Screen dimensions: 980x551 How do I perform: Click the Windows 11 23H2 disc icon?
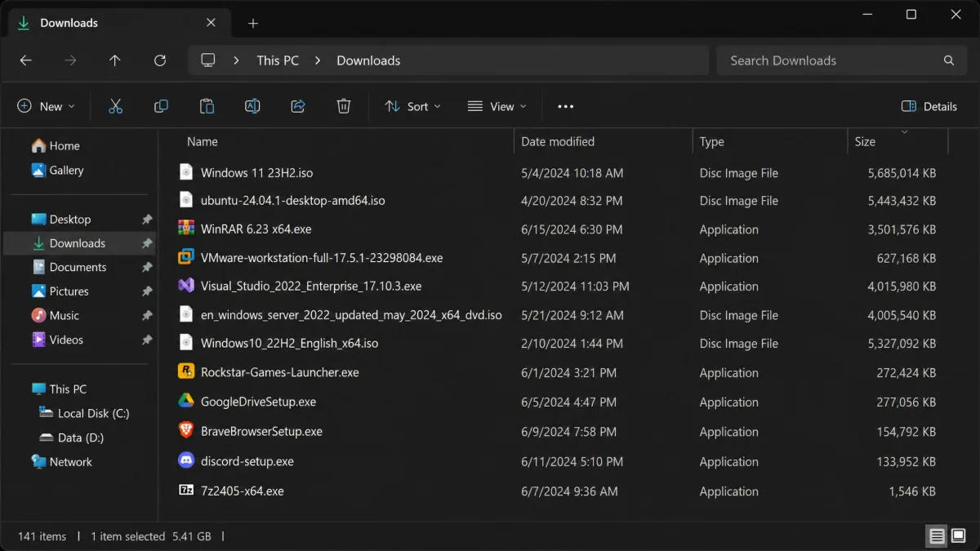coord(186,172)
